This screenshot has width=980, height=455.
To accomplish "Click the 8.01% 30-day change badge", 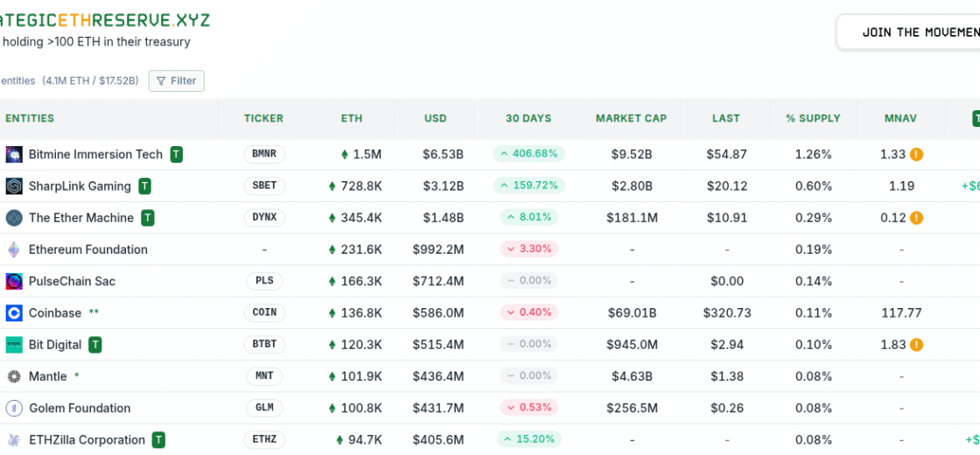I will pos(528,218).
